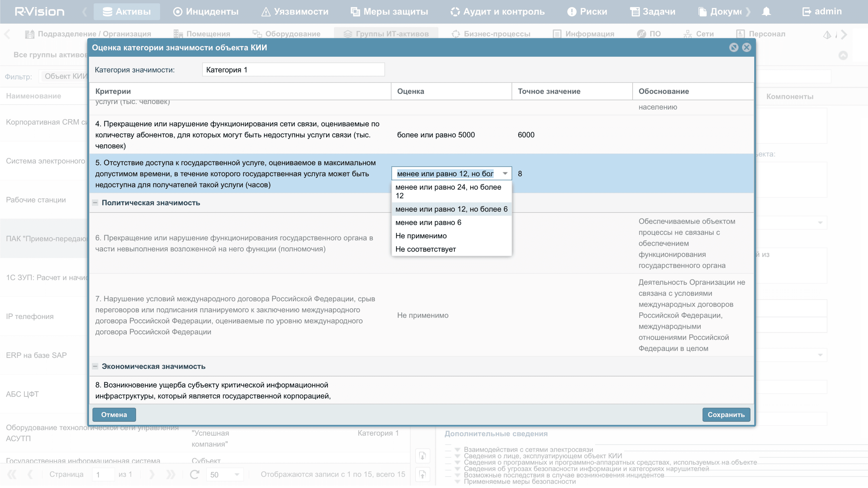
Task: Click criterion 7 'Не применимо' cell
Action: pyautogui.click(x=451, y=315)
